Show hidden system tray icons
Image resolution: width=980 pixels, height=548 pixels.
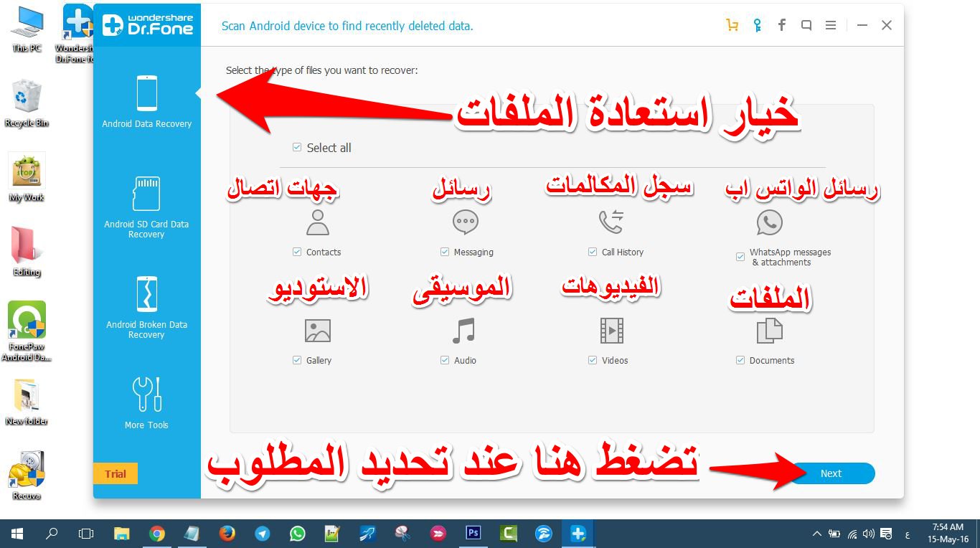pyautogui.click(x=817, y=534)
